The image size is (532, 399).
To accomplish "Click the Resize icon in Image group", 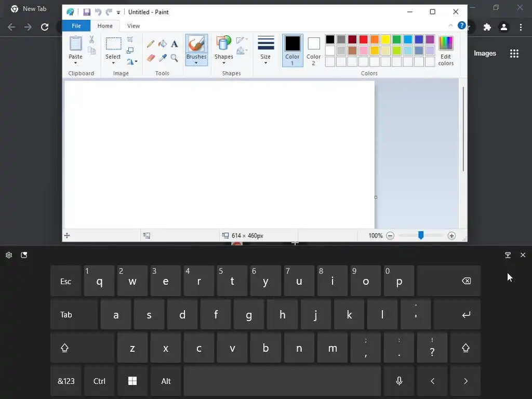I will pos(130,50).
